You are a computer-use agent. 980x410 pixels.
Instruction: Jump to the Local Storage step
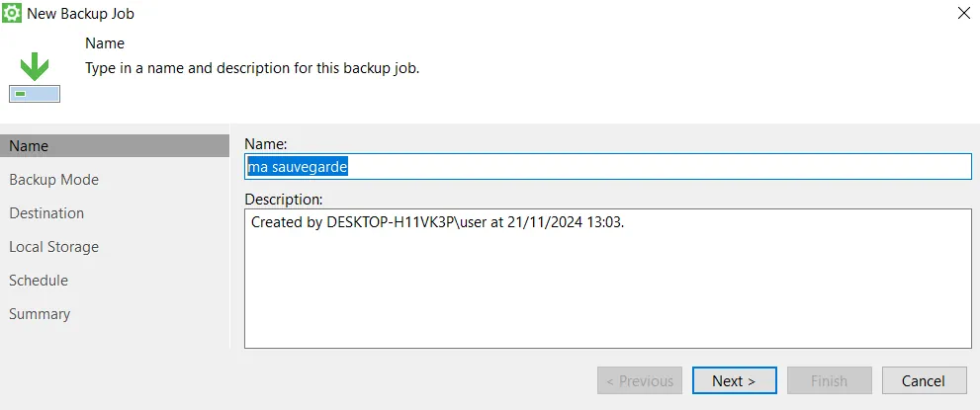click(x=53, y=247)
